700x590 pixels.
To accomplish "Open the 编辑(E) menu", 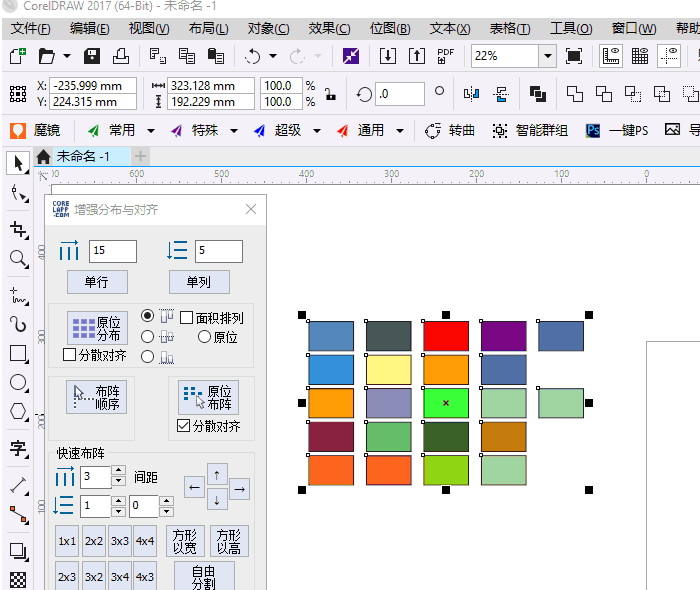I will click(x=90, y=29).
